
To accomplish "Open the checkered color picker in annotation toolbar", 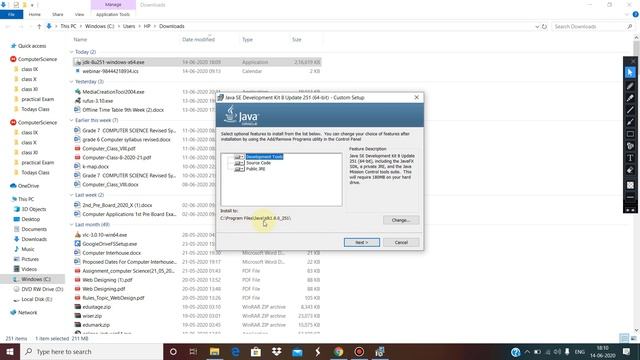I will (630, 185).
